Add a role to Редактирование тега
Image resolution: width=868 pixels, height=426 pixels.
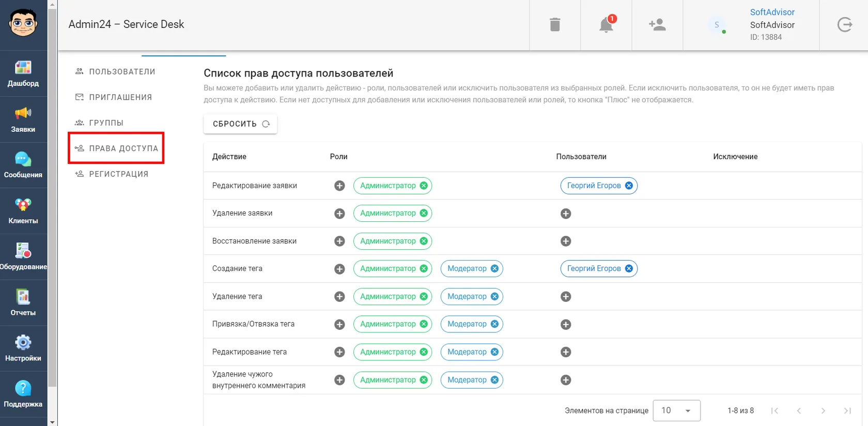pos(339,352)
